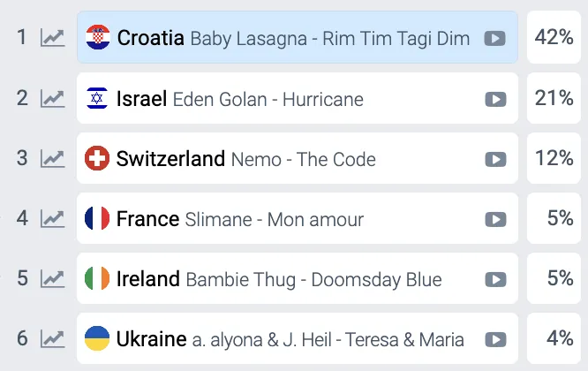View the trend chart icon for France
The width and height of the screenshot is (588, 371).
[53, 218]
